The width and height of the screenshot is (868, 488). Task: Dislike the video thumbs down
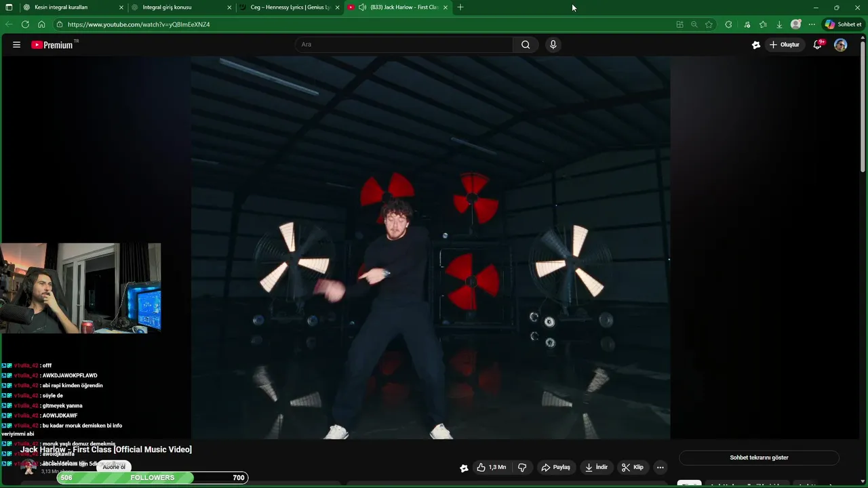pyautogui.click(x=522, y=467)
